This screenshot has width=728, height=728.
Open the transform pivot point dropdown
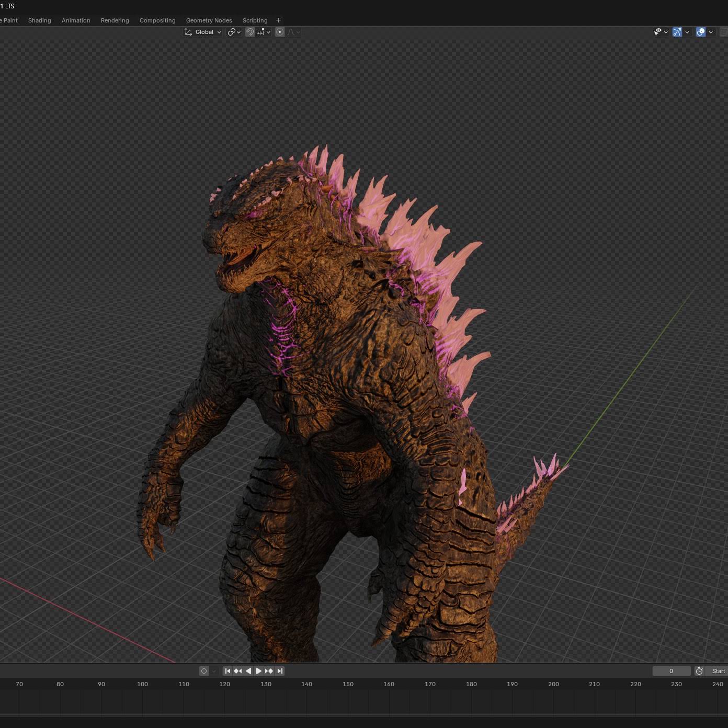234,32
